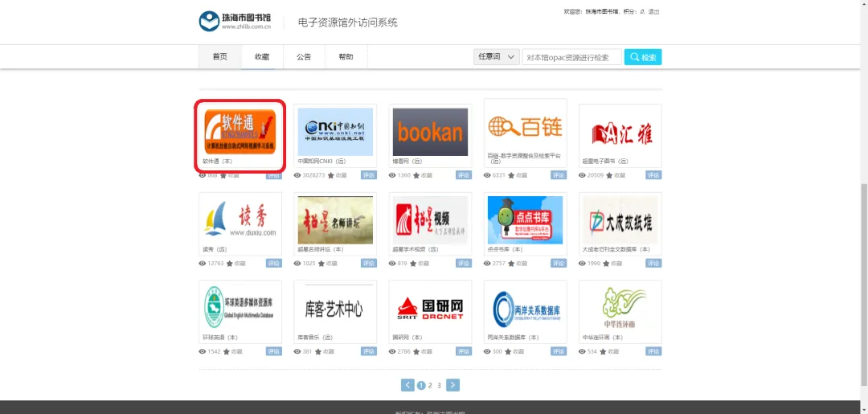
Task: Click 评论 button under 库客音乐
Action: (369, 351)
